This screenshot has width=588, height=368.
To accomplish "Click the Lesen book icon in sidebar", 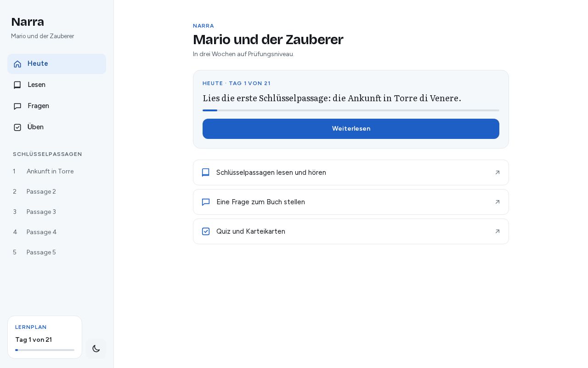I will [x=17, y=85].
